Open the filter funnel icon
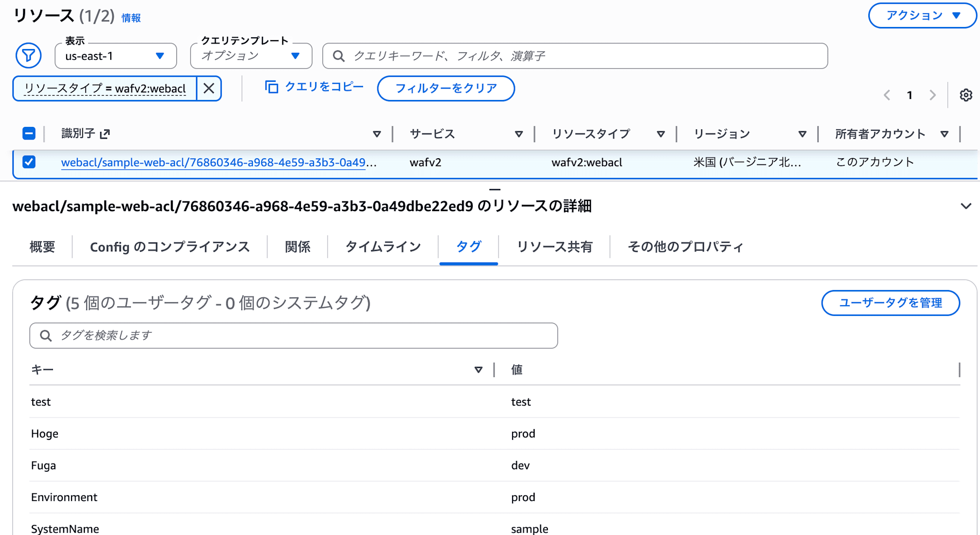Viewport: 980px width, 535px height. pos(28,55)
